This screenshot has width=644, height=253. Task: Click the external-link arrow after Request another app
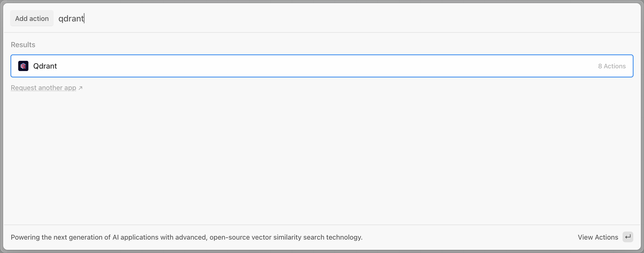[80, 87]
